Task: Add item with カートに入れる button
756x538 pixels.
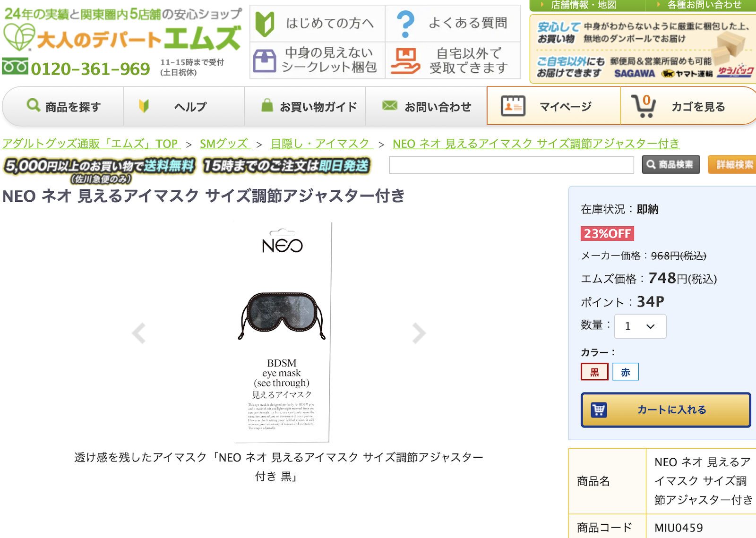Action: (x=665, y=410)
